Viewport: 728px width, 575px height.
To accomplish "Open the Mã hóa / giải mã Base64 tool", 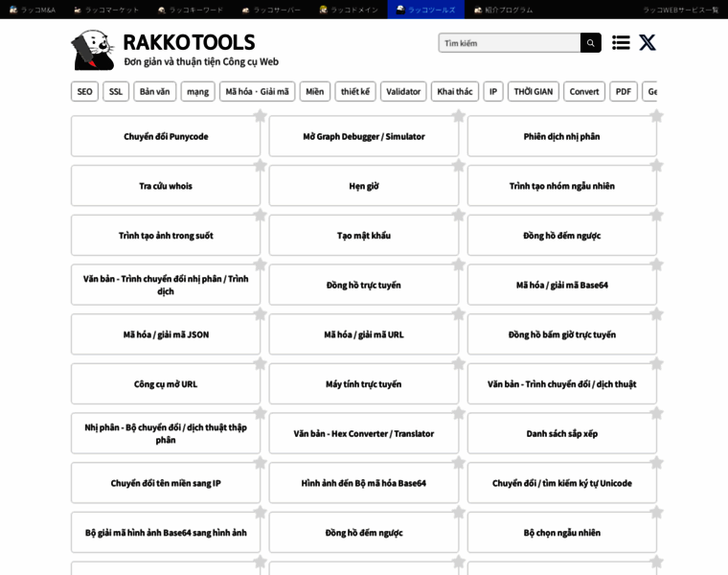I will coord(561,285).
